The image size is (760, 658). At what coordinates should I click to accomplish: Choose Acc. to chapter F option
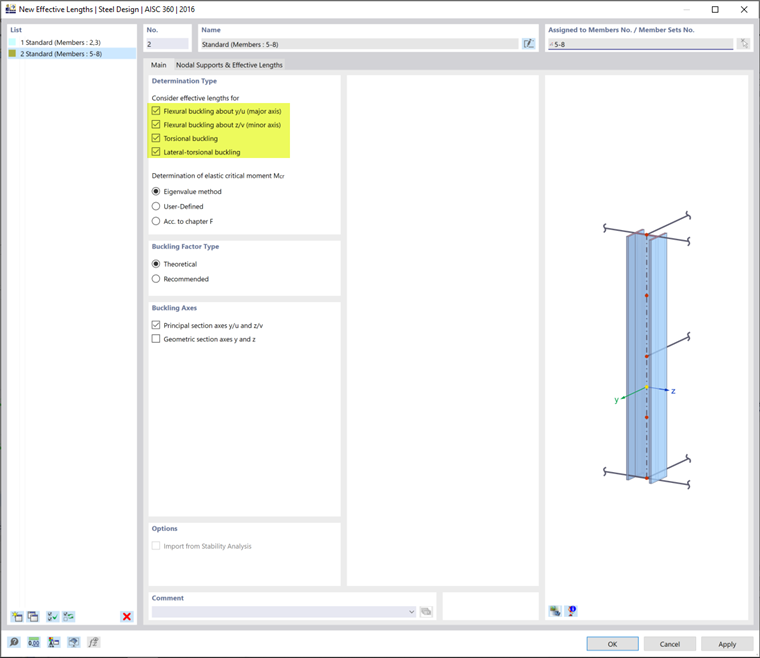[156, 221]
